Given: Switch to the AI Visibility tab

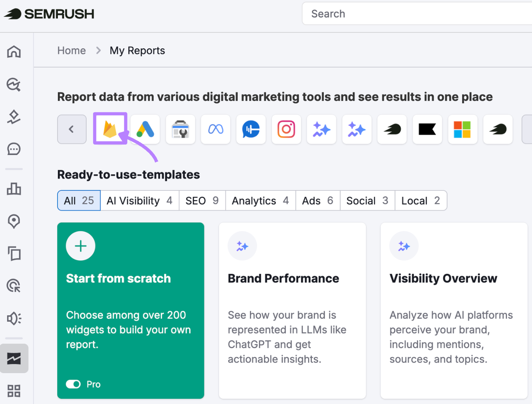Looking at the screenshot, I should point(140,200).
